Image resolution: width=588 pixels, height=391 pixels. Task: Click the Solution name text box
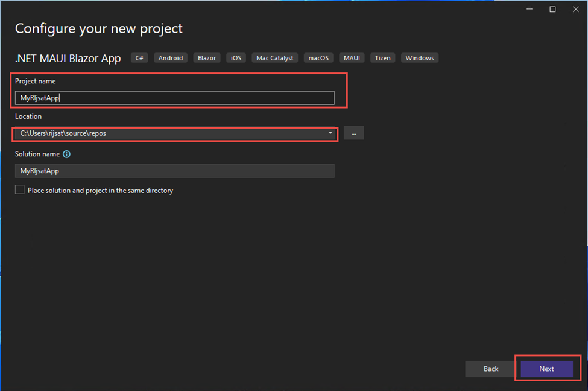coord(174,171)
